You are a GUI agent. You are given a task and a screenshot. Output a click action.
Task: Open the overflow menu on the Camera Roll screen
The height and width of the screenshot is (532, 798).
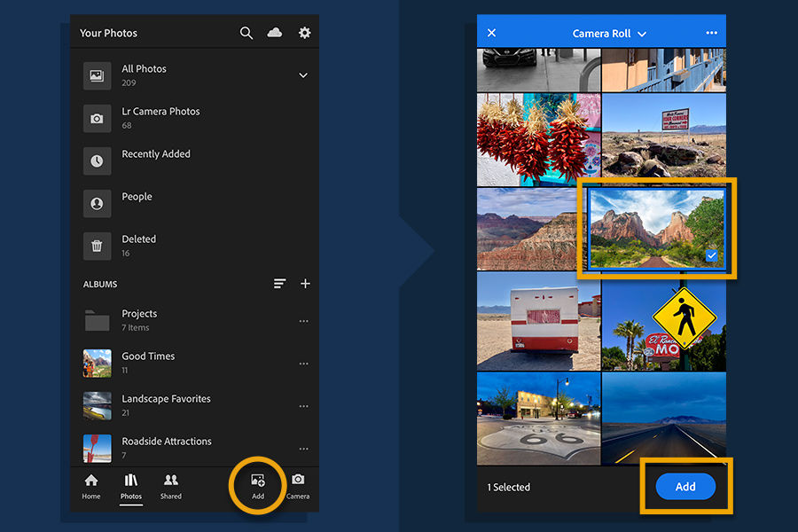710,32
